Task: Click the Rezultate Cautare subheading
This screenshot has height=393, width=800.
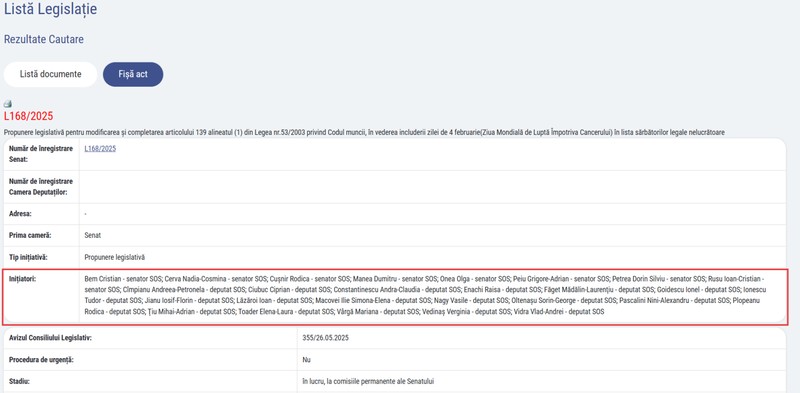Action: [44, 39]
